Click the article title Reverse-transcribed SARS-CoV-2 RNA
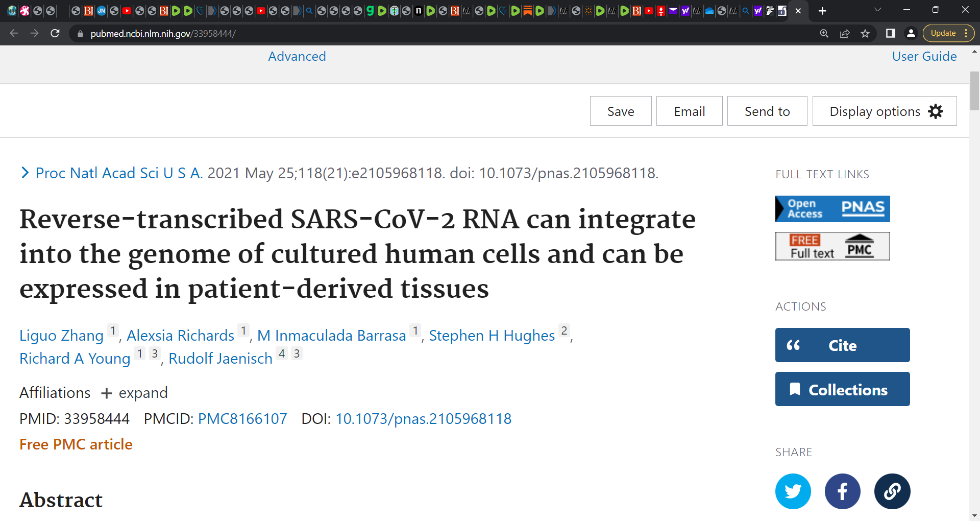Viewport: 980px width, 521px height. (357, 254)
